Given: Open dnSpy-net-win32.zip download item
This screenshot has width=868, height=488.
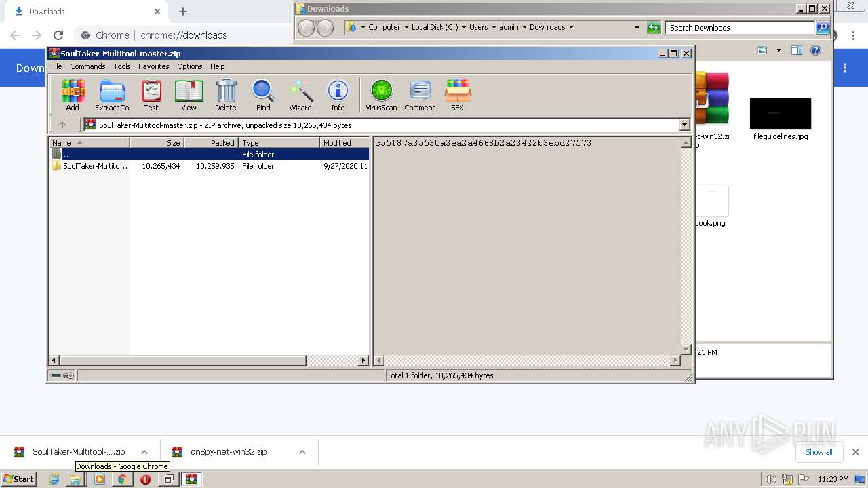Looking at the screenshot, I should point(229,452).
